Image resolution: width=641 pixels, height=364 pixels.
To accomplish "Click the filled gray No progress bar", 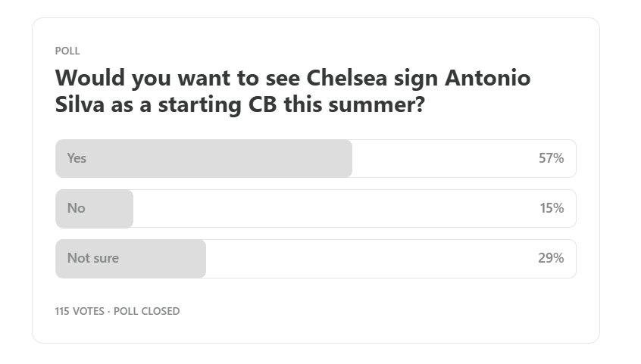I will pyautogui.click(x=95, y=208).
